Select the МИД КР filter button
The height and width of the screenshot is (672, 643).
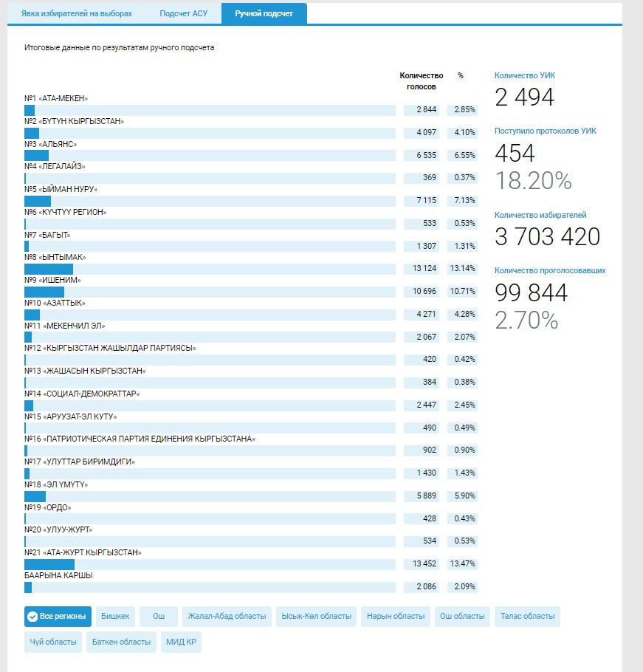pyautogui.click(x=181, y=642)
